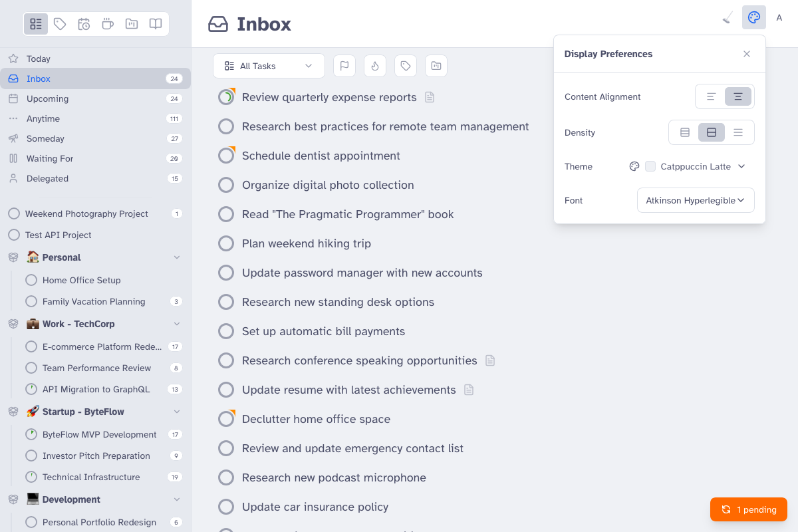798x532 pixels.
Task: Click the '1 pending' sync button
Action: click(749, 509)
